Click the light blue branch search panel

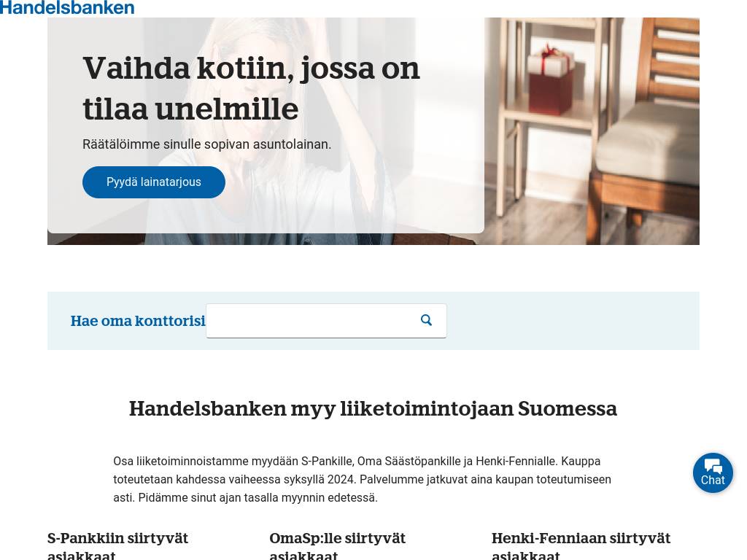[x=373, y=321]
